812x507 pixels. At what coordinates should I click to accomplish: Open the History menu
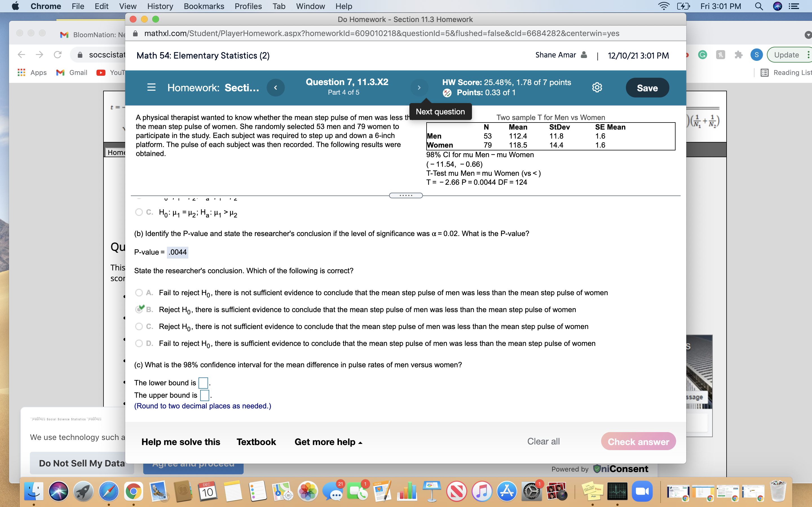pos(160,6)
